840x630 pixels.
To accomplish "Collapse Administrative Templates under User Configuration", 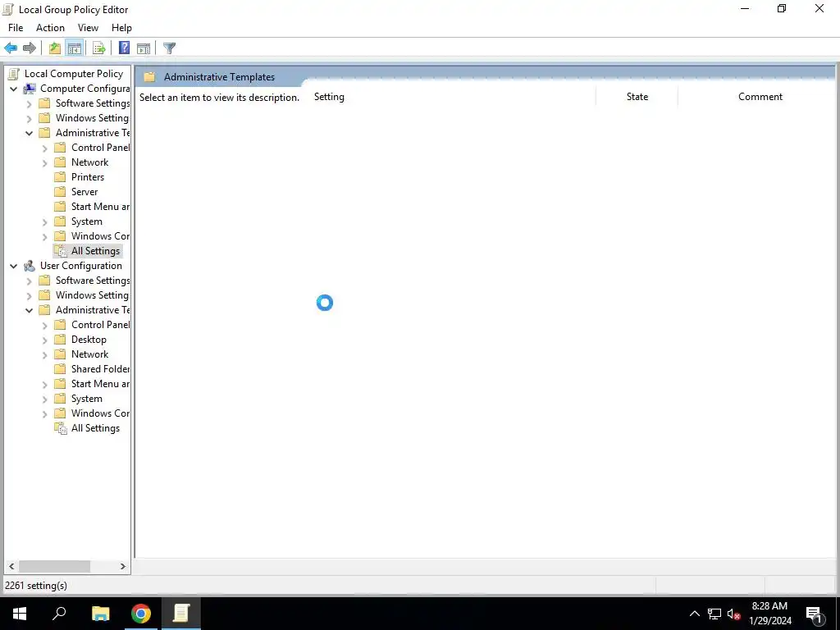I will 30,311.
